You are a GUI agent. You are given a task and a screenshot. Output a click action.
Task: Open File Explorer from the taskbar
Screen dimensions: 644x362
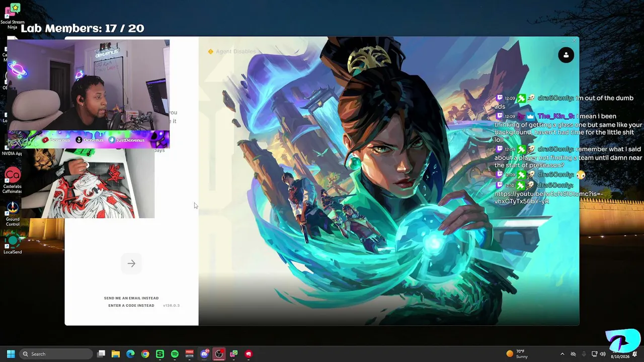point(116,354)
